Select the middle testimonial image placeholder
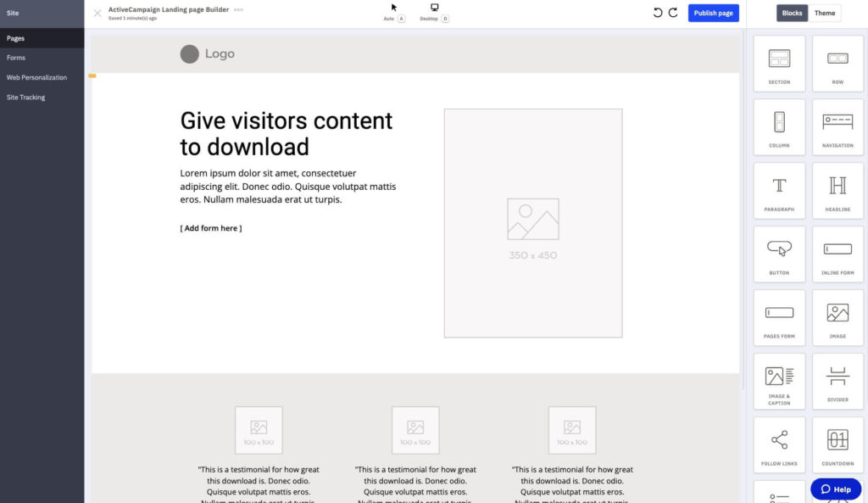The width and height of the screenshot is (868, 503). coord(415,430)
